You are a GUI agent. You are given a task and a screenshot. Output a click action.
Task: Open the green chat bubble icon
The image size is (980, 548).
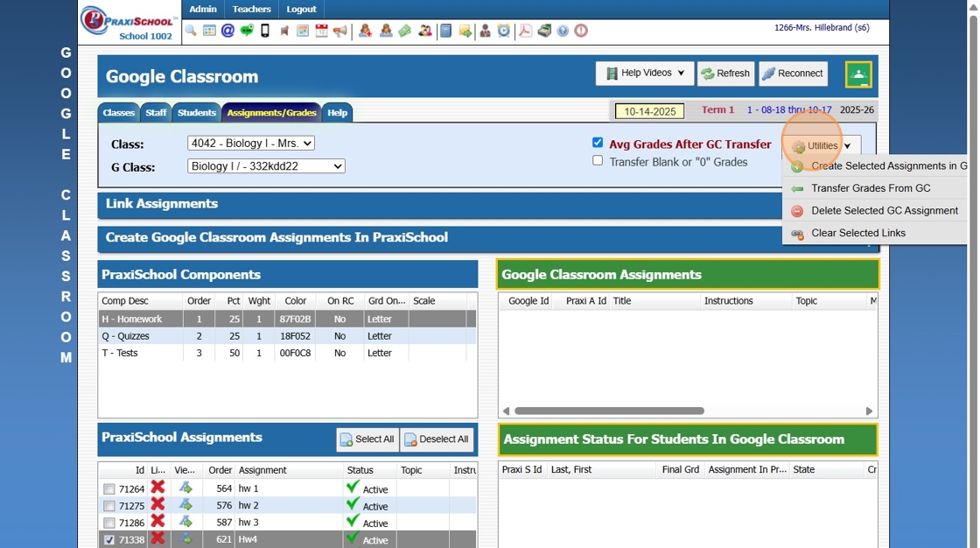246,31
